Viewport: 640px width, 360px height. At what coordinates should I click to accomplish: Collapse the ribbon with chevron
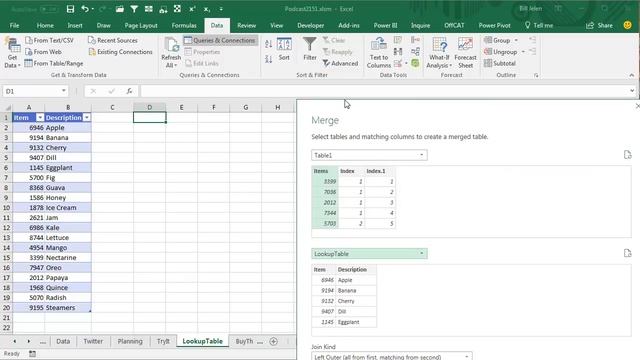pyautogui.click(x=631, y=76)
